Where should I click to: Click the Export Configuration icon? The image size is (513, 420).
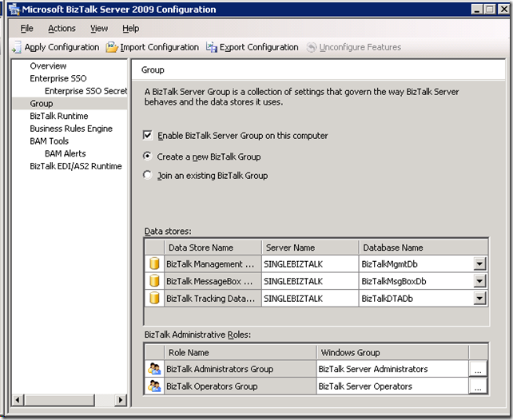[212, 47]
